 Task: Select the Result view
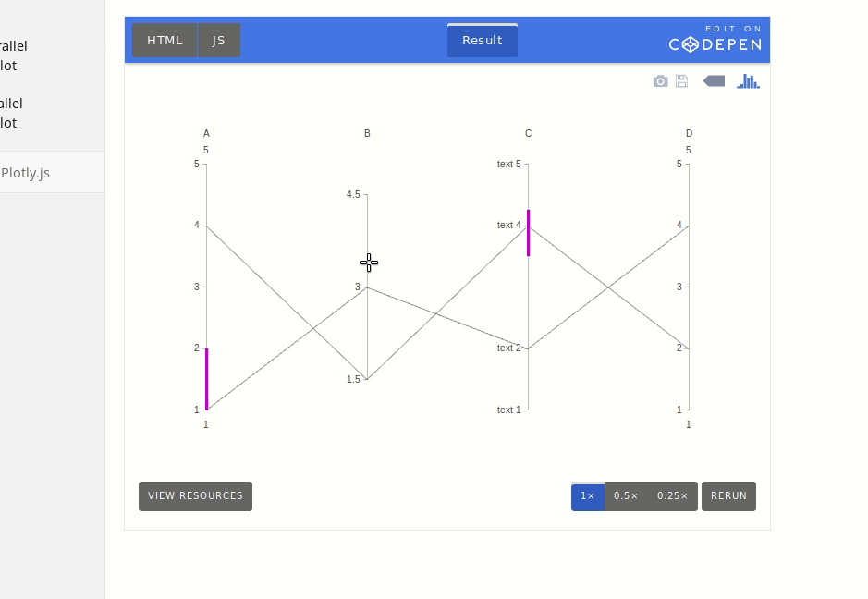pyautogui.click(x=482, y=40)
